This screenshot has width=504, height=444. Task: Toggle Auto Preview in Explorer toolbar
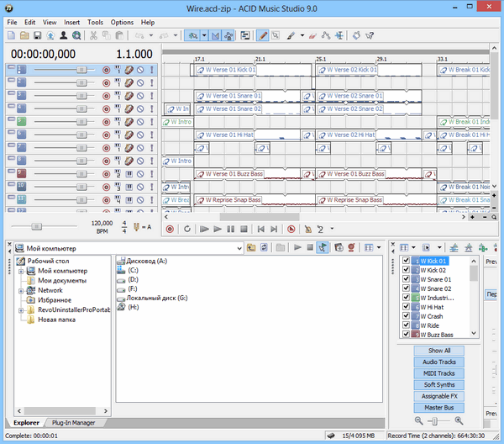click(x=323, y=247)
